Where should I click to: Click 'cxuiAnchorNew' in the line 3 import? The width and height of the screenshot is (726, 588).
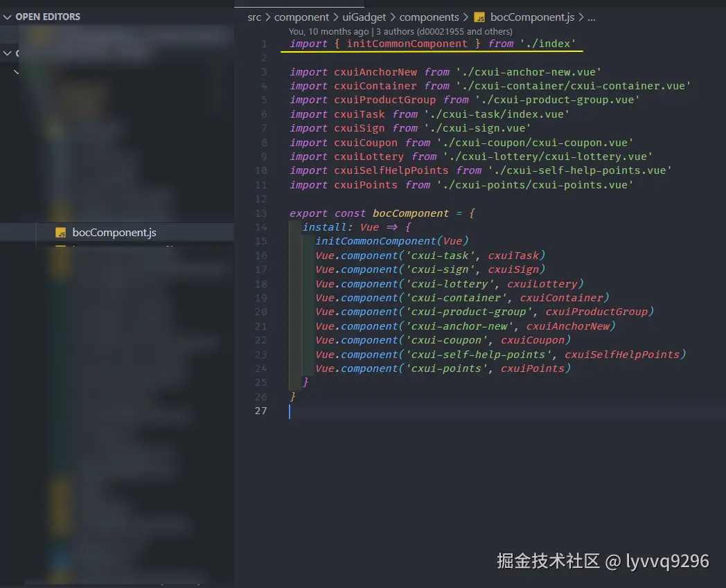point(375,72)
